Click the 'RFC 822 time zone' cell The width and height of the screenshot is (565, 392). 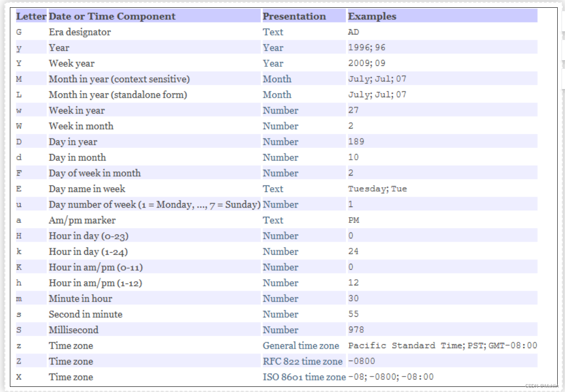(303, 361)
